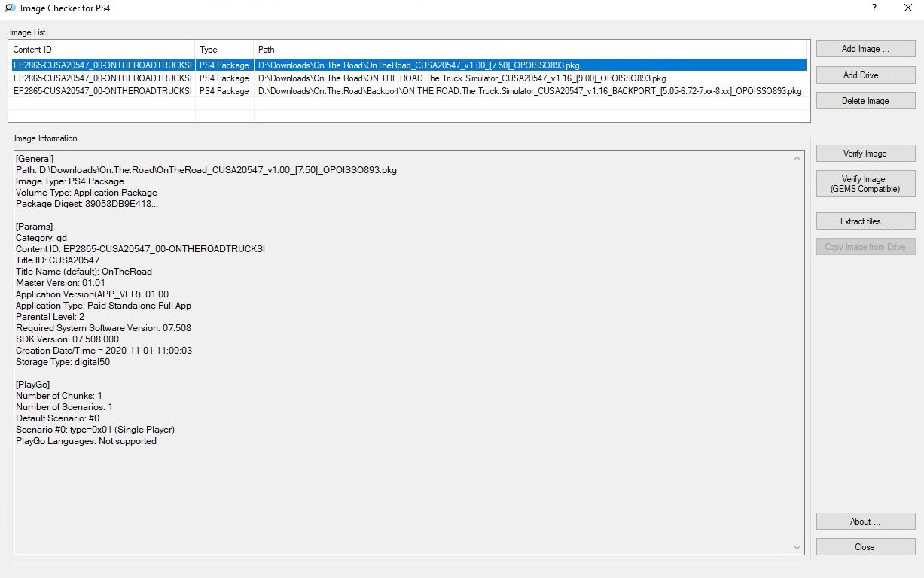
Task: Click the [General] section heading
Action: click(35, 159)
